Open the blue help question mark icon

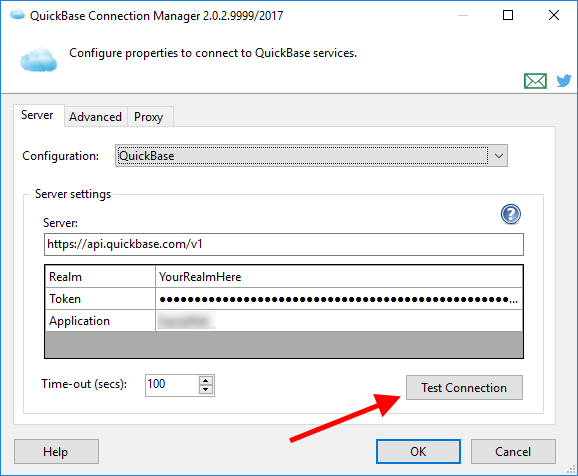click(511, 214)
